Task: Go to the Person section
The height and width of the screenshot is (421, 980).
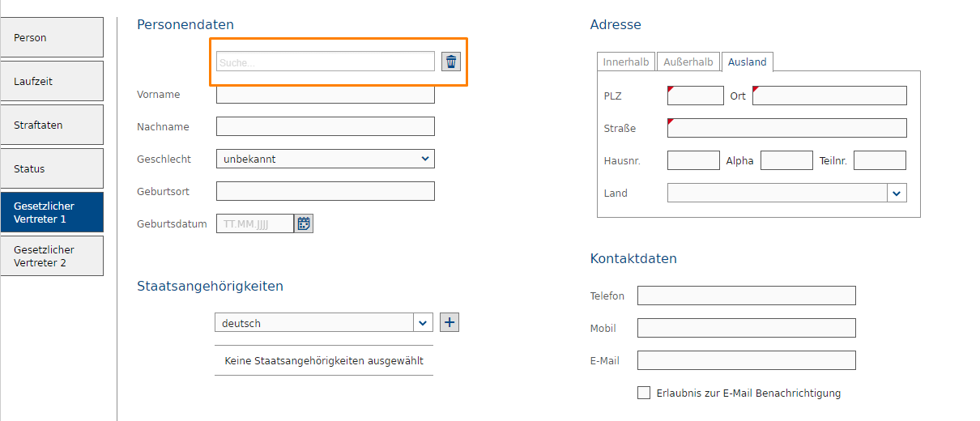Action: click(52, 37)
